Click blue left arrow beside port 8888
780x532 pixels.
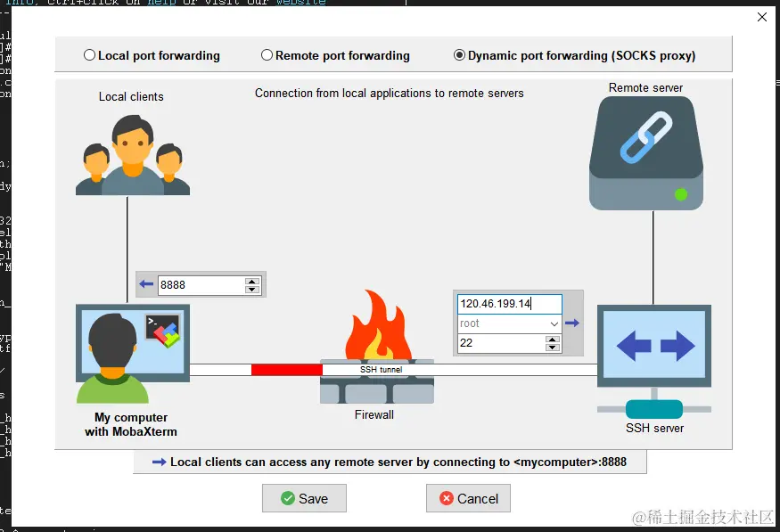[x=146, y=284]
